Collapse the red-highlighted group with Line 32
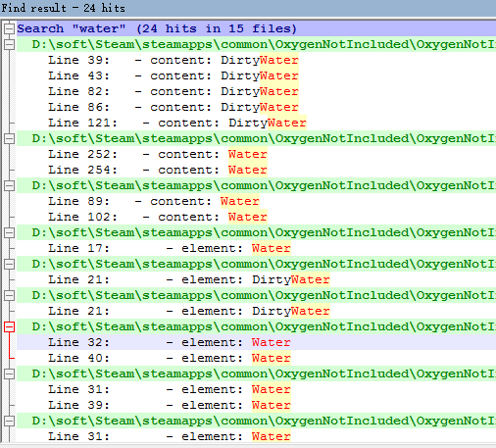This screenshot has height=448, width=496. coord(9,326)
